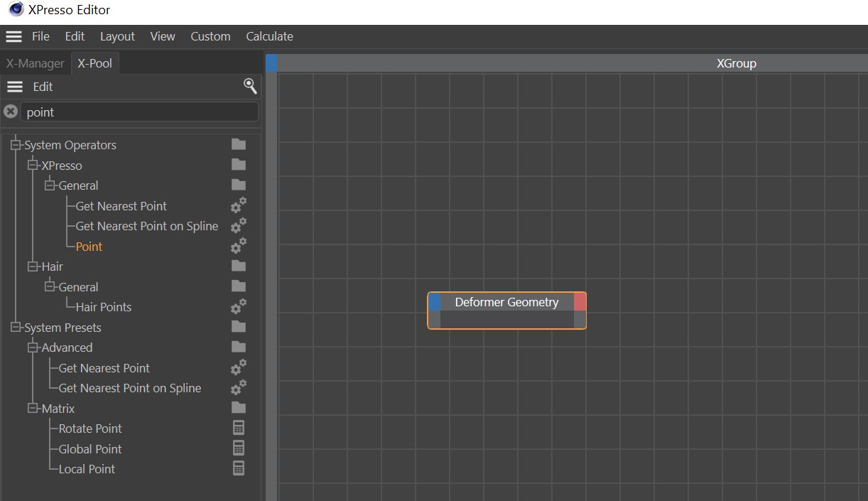The height and width of the screenshot is (501, 868).
Task: Click the magnifier search icon in X-Pool
Action: point(250,86)
